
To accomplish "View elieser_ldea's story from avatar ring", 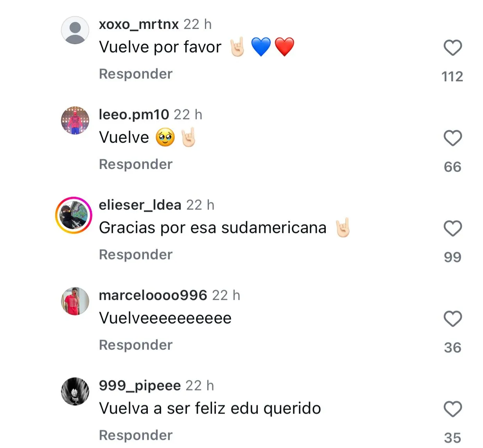I will [x=74, y=215].
